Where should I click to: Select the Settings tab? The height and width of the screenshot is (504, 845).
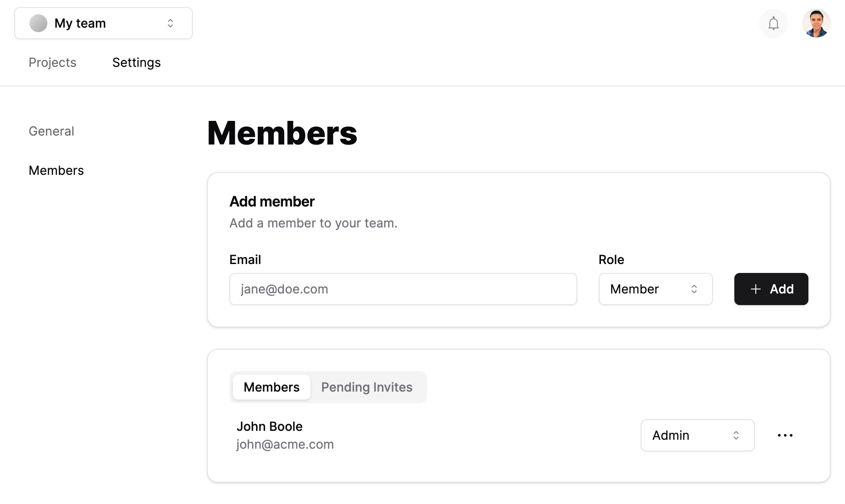[x=137, y=62]
